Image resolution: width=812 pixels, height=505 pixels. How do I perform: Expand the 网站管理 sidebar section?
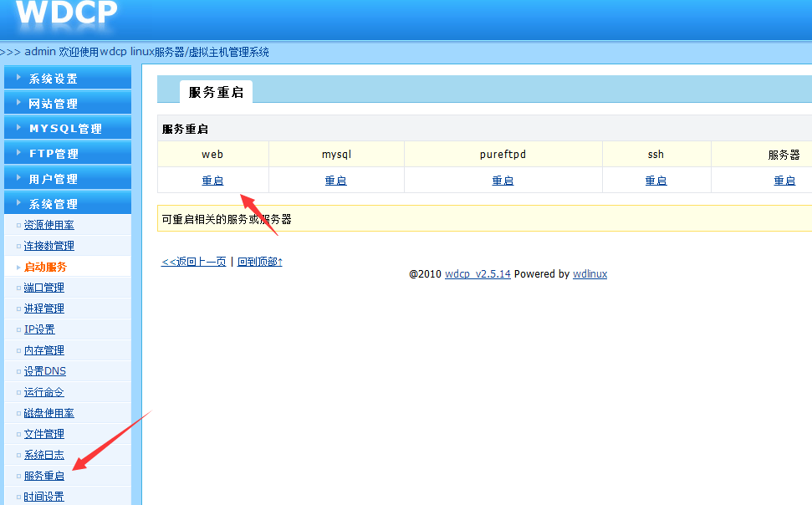68,103
